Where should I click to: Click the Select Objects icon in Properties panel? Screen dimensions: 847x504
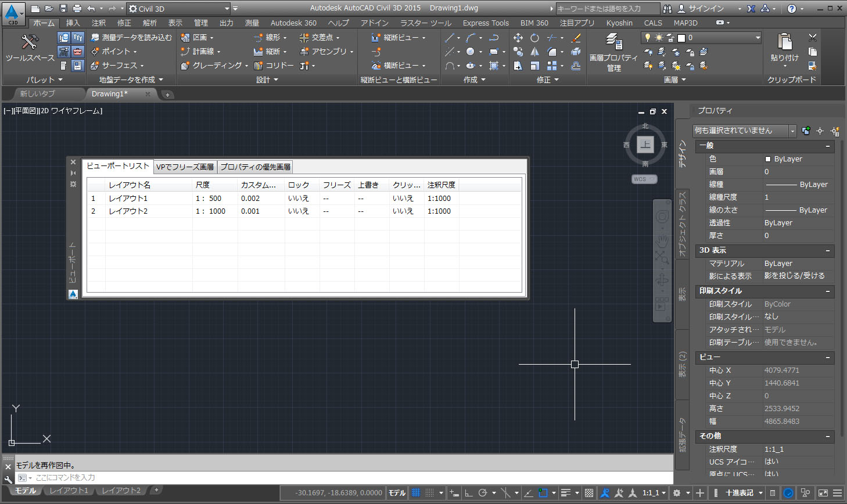pos(820,131)
